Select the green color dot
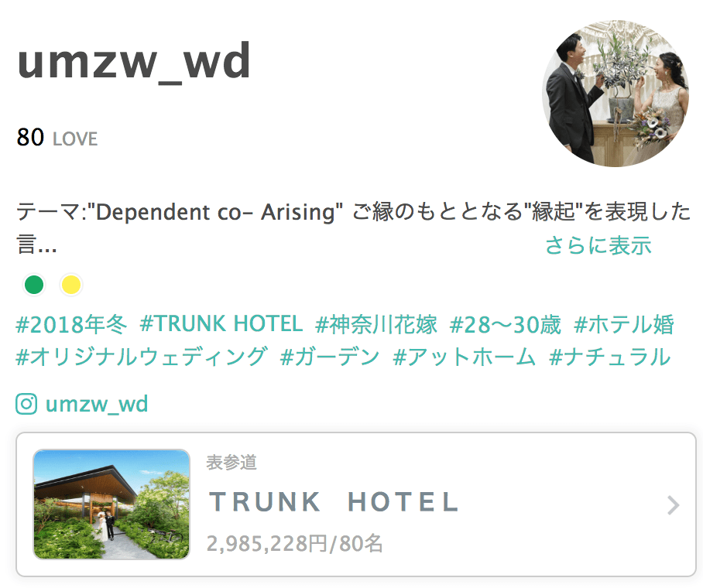The height and width of the screenshot is (588, 703). (34, 285)
